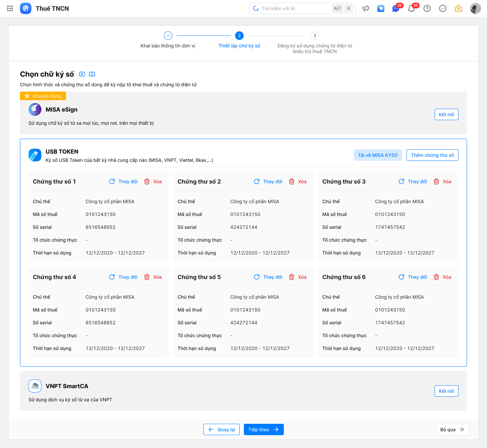Open the apps grid launcher
487x448 pixels.
(10, 8)
